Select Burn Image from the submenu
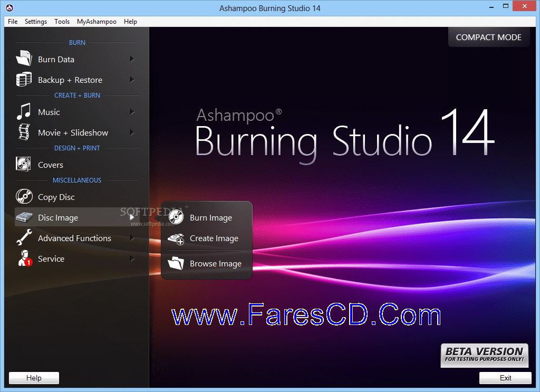This screenshot has height=392, width=540. pyautogui.click(x=207, y=217)
